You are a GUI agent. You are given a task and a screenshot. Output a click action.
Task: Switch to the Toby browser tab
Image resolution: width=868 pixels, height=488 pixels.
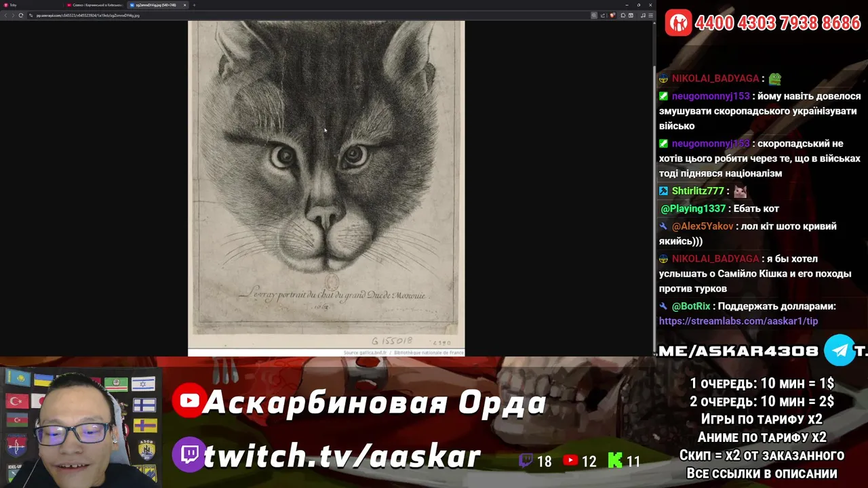click(31, 5)
